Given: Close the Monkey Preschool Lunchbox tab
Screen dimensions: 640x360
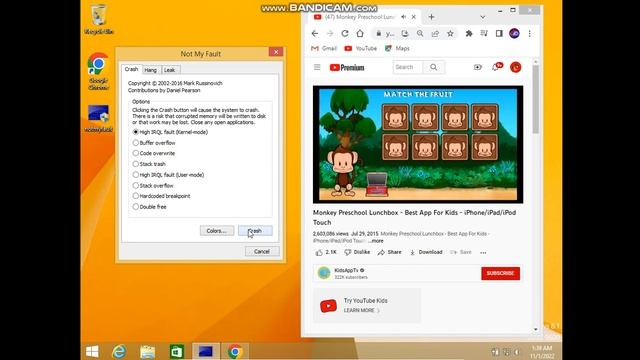Looking at the screenshot, I should [x=413, y=17].
